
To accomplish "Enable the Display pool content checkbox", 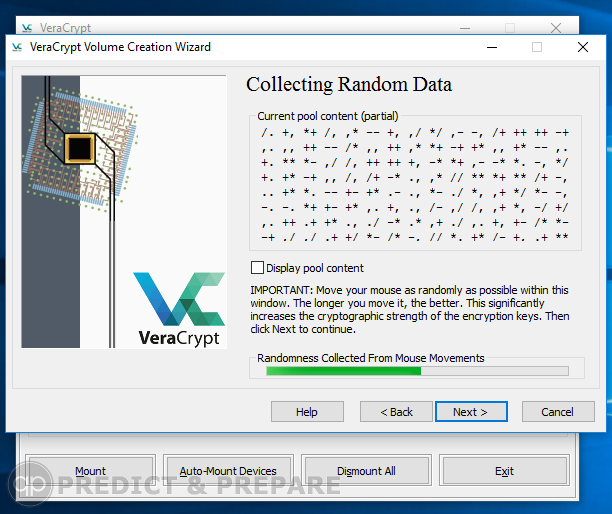I will pos(257,268).
